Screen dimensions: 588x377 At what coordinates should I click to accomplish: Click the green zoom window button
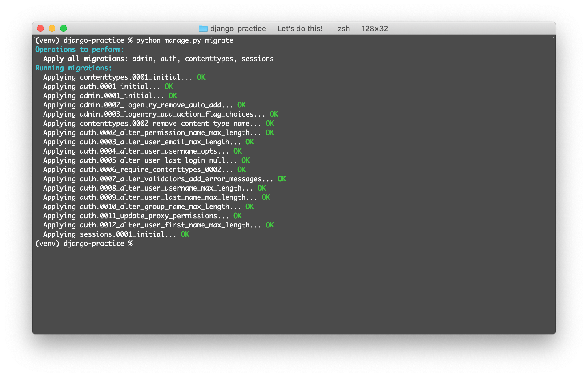(x=64, y=28)
